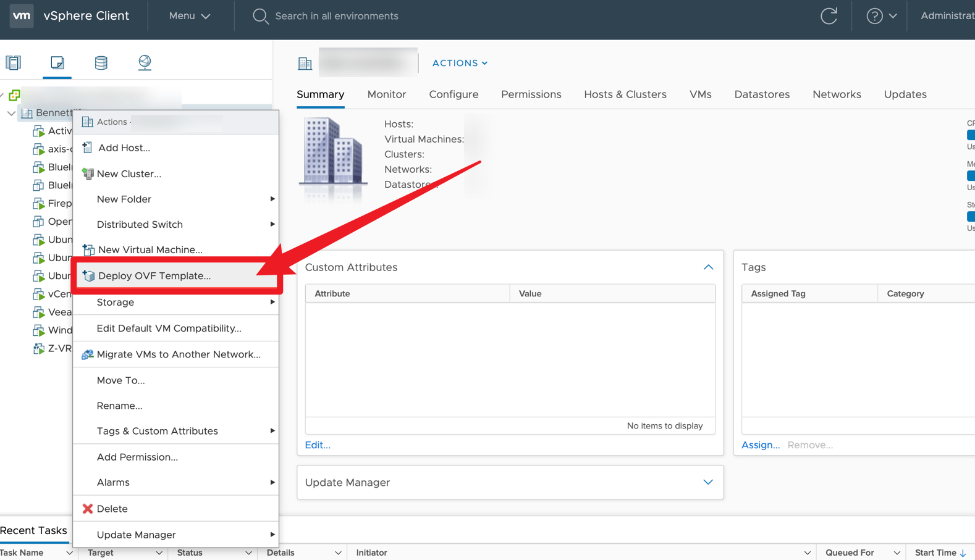Image resolution: width=975 pixels, height=560 pixels.
Task: Click the VM icon beside Firep tree item
Action: (x=38, y=204)
